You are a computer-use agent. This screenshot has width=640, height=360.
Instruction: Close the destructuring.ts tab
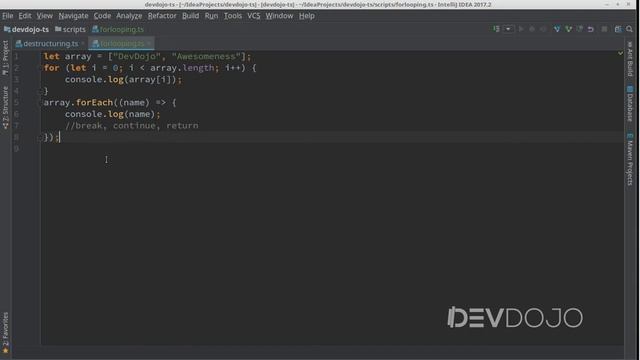(x=83, y=43)
